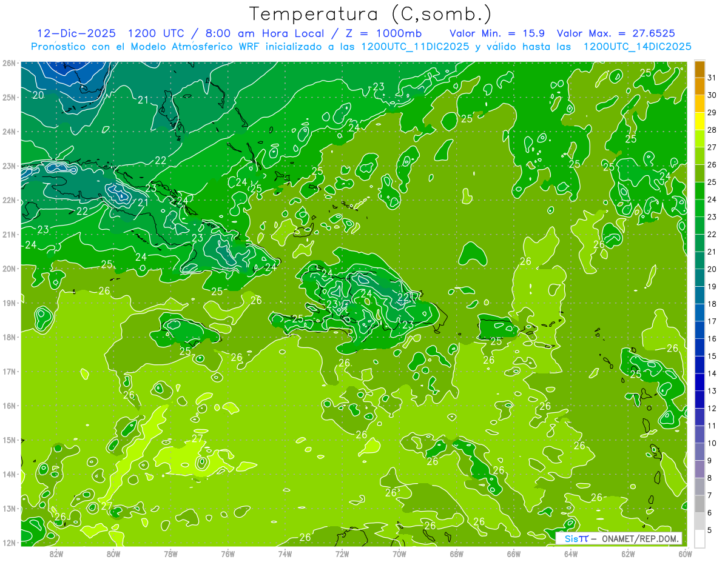Click the dark orange color bar segment above 30
The height and width of the screenshot is (562, 728).
tap(699, 87)
